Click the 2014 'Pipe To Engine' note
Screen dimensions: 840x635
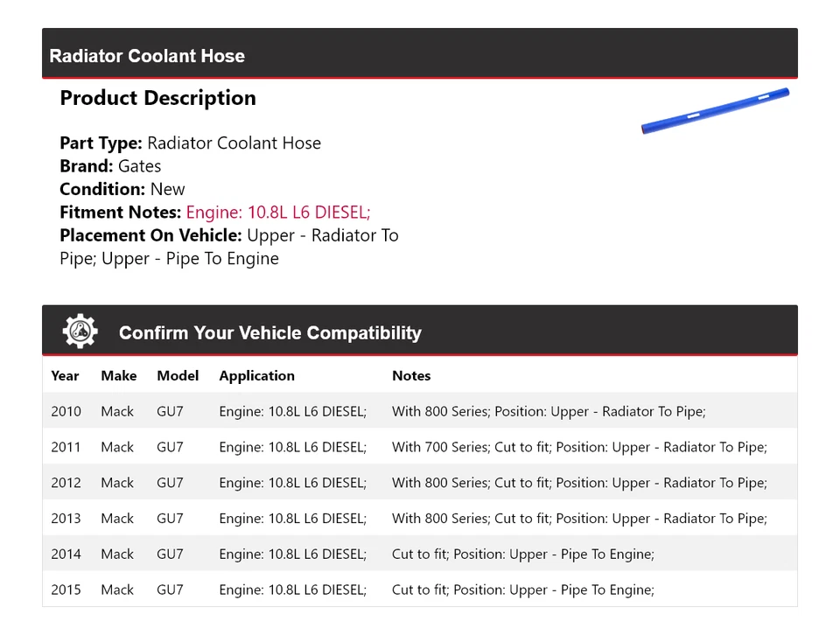click(523, 554)
